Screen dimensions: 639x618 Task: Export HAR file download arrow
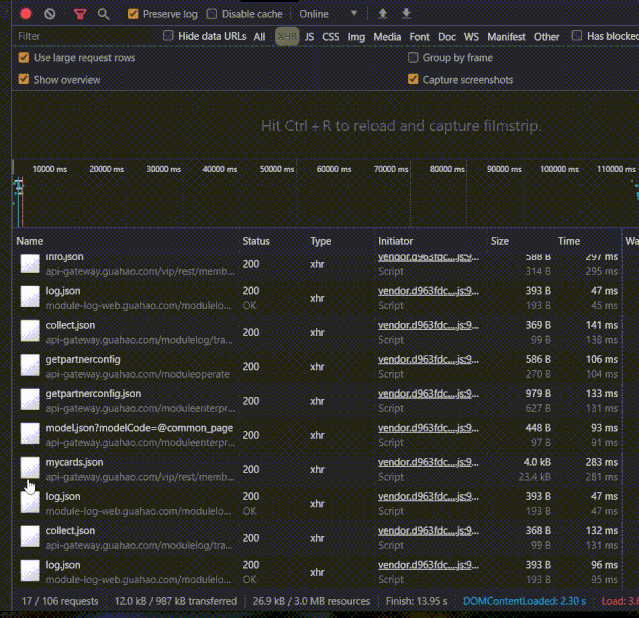tap(406, 13)
